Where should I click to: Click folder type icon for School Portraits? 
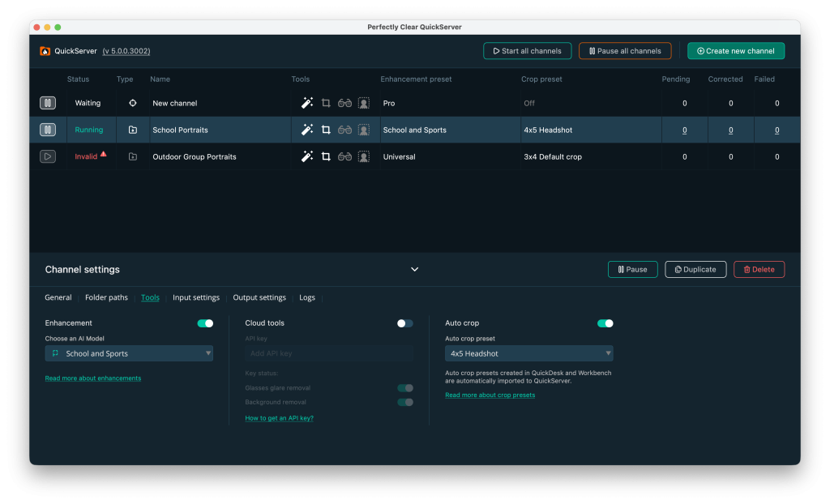tap(133, 130)
